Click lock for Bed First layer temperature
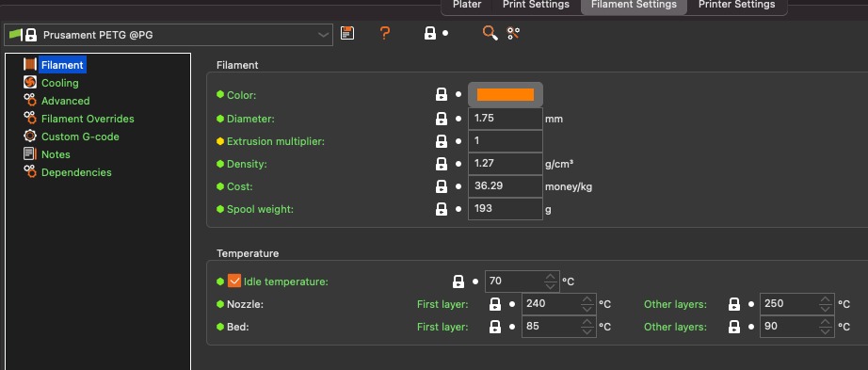 [495, 327]
